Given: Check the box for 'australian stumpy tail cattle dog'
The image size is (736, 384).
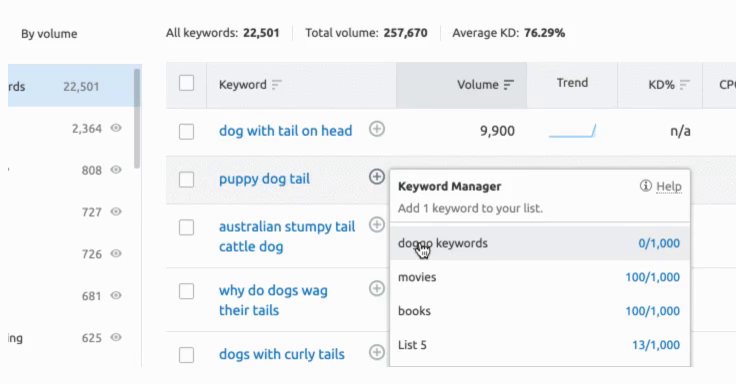Looking at the screenshot, I should [x=186, y=227].
